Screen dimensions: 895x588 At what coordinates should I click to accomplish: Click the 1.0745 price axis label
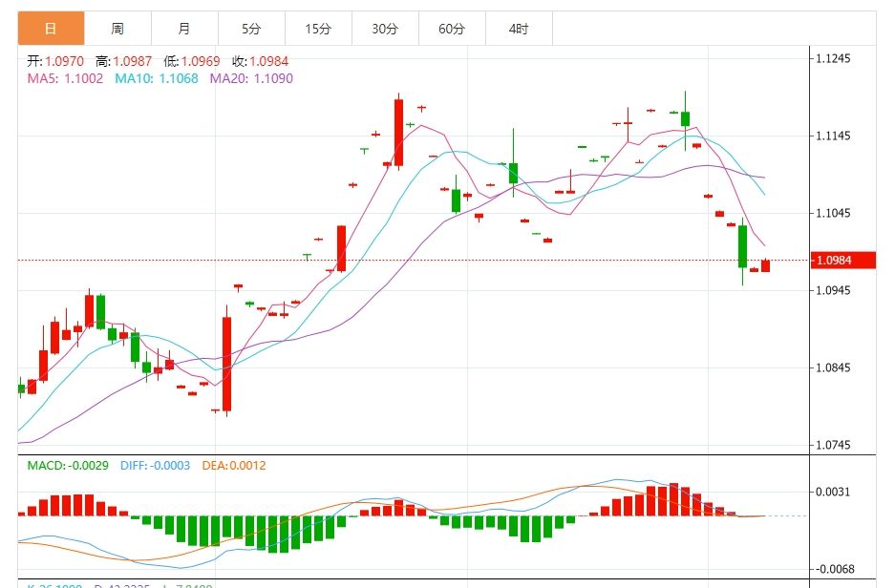833,445
